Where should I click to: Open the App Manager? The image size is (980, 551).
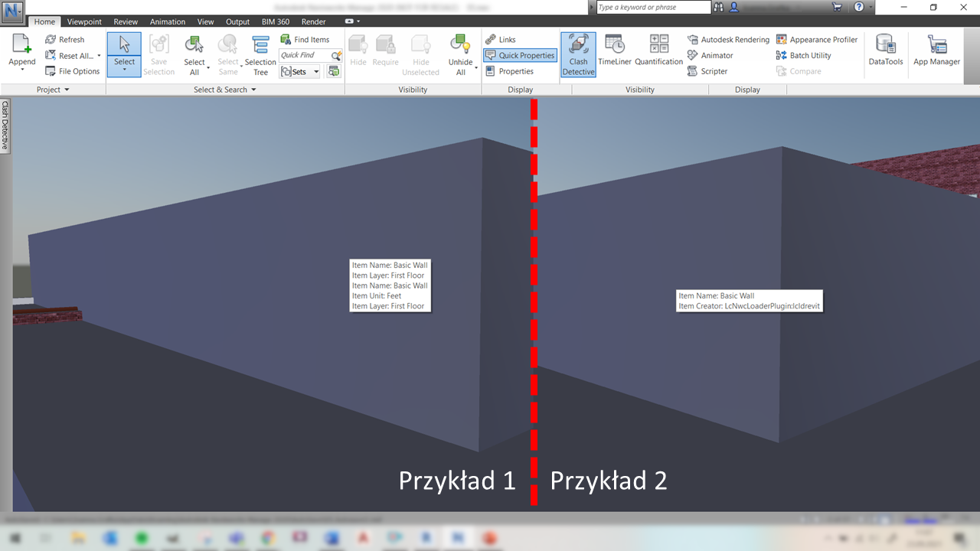pos(936,51)
